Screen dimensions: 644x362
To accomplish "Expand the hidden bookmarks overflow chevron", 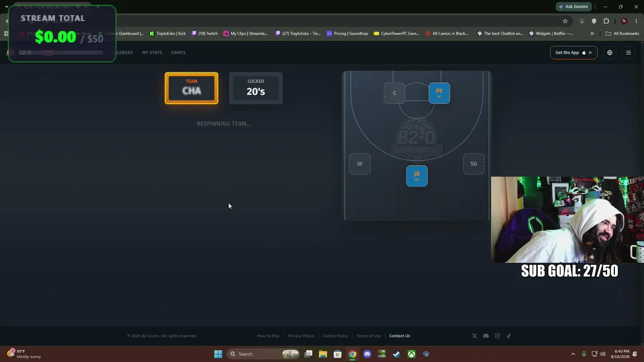I will pyautogui.click(x=592, y=34).
